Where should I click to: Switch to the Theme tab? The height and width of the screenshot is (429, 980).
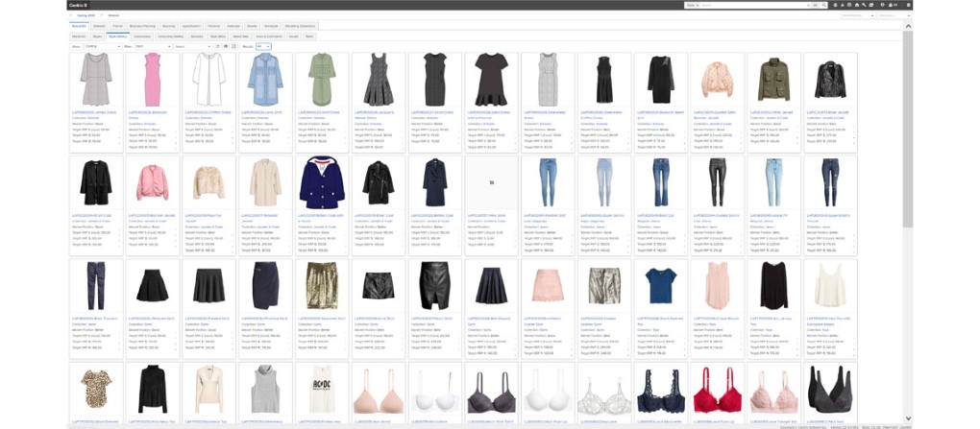click(117, 26)
